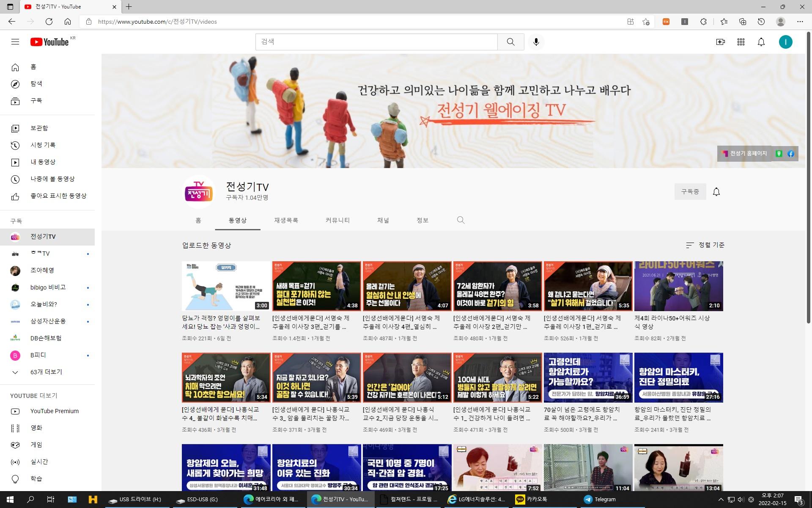Open YouTube notifications bell in header
This screenshot has width=812, height=508.
click(761, 42)
